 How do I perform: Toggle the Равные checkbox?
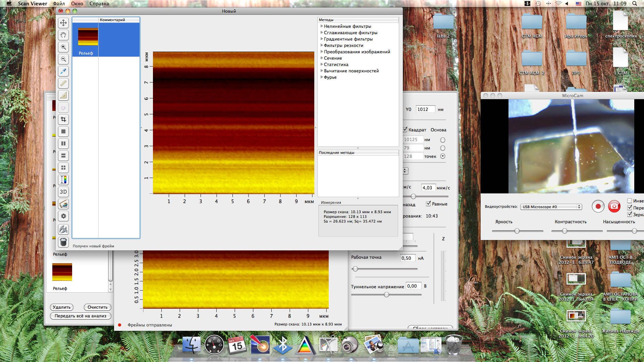[x=428, y=203]
